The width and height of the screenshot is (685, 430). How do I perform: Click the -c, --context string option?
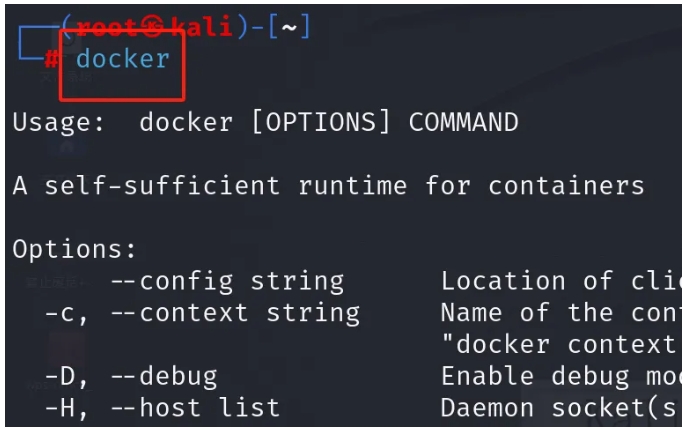[x=203, y=314]
